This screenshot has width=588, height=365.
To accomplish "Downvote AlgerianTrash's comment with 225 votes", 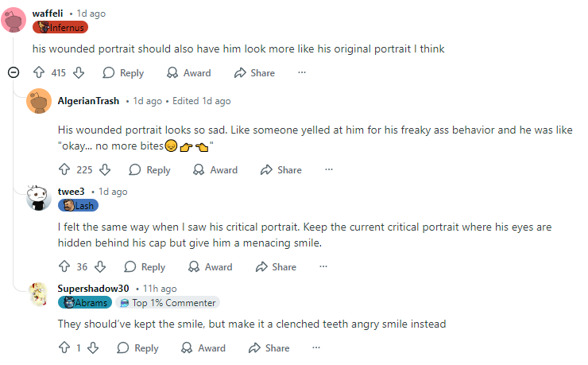I will [104, 170].
